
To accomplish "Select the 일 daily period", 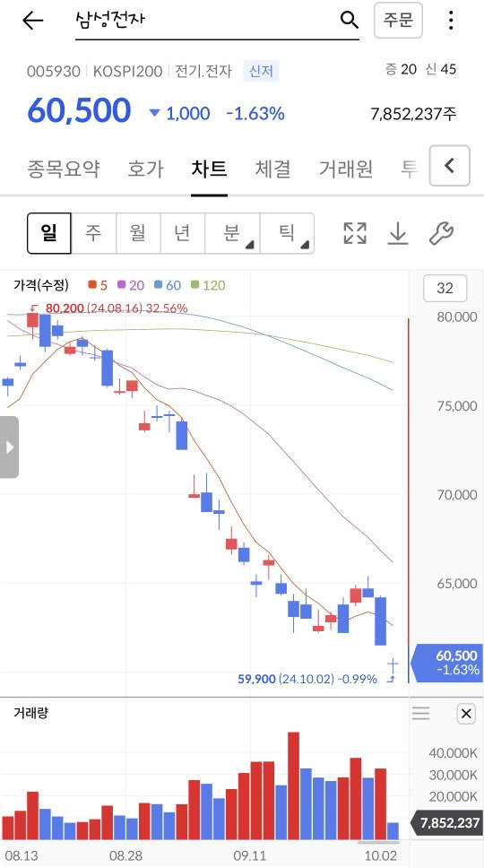I will point(49,233).
